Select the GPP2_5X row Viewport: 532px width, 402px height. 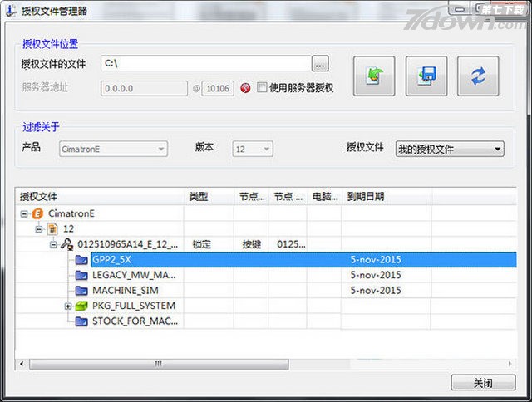click(303, 260)
